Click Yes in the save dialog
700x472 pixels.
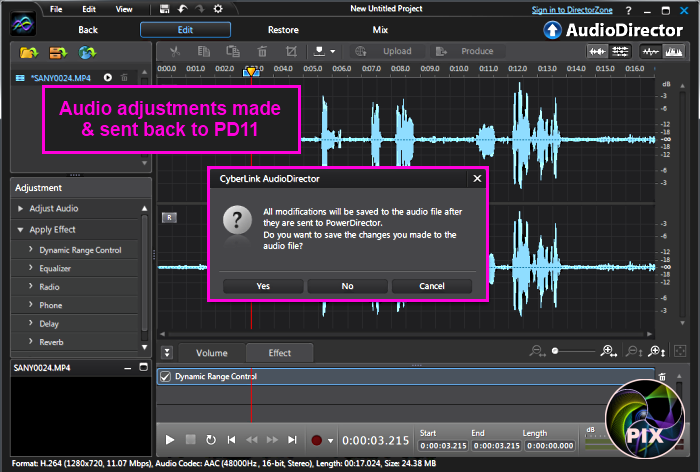[263, 286]
